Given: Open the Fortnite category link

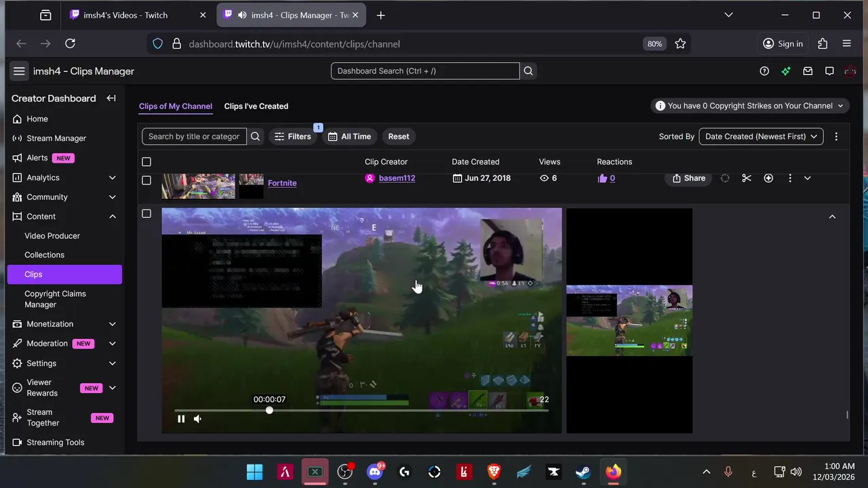Looking at the screenshot, I should coord(282,183).
